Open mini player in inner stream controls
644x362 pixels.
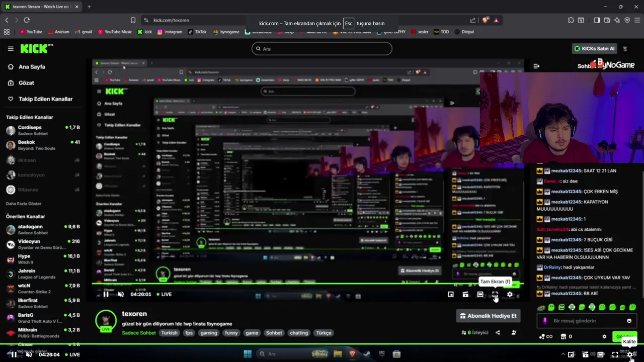coord(451,295)
